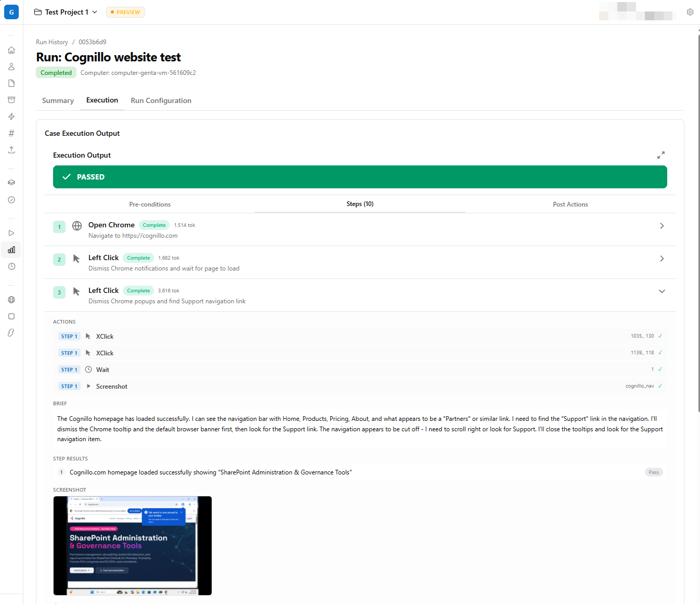
Task: Expand the Open Chrome step row
Action: click(360, 229)
